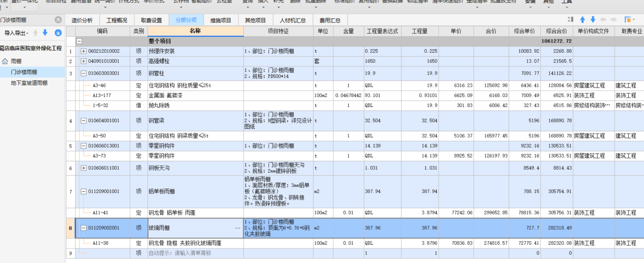
Task: Expand row 060212010002 预埋件安装
Action: coord(84,51)
